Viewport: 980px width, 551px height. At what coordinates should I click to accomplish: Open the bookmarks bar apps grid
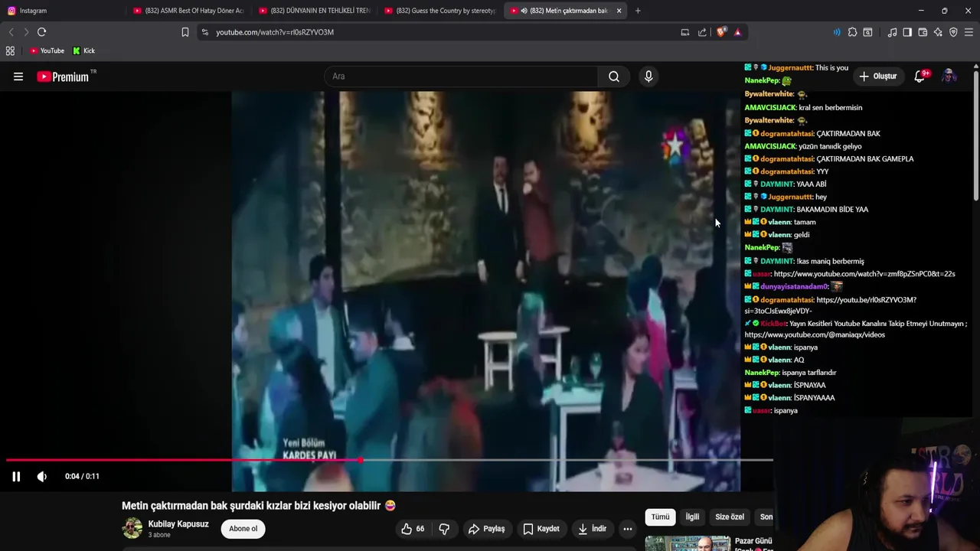[10, 51]
